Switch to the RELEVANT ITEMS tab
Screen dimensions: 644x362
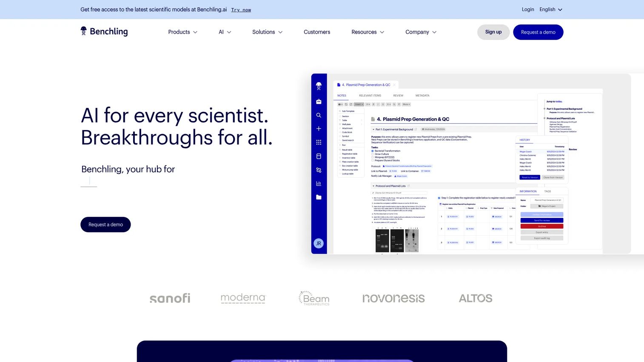pos(370,96)
